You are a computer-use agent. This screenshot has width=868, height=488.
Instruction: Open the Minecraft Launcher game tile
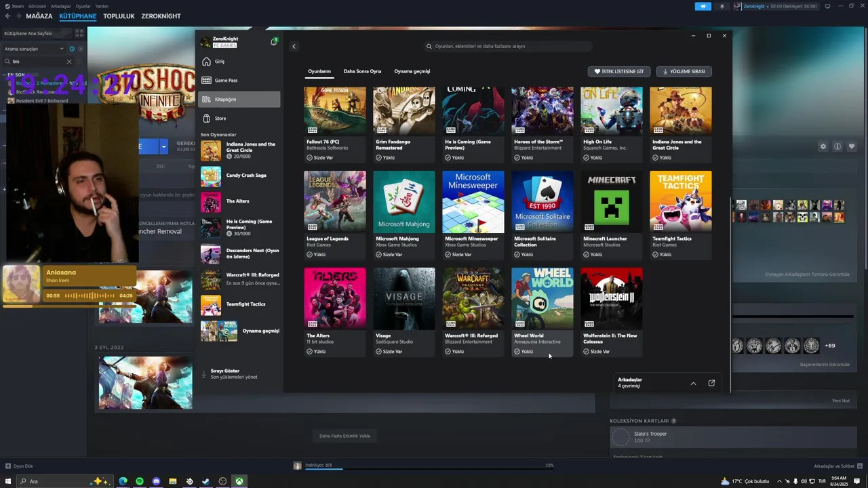tap(612, 215)
